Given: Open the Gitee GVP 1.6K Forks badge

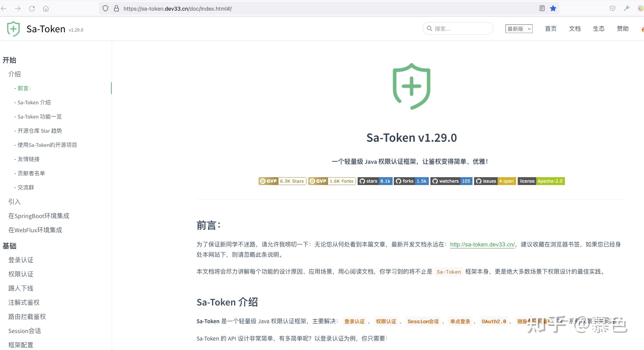Looking at the screenshot, I should tap(332, 181).
